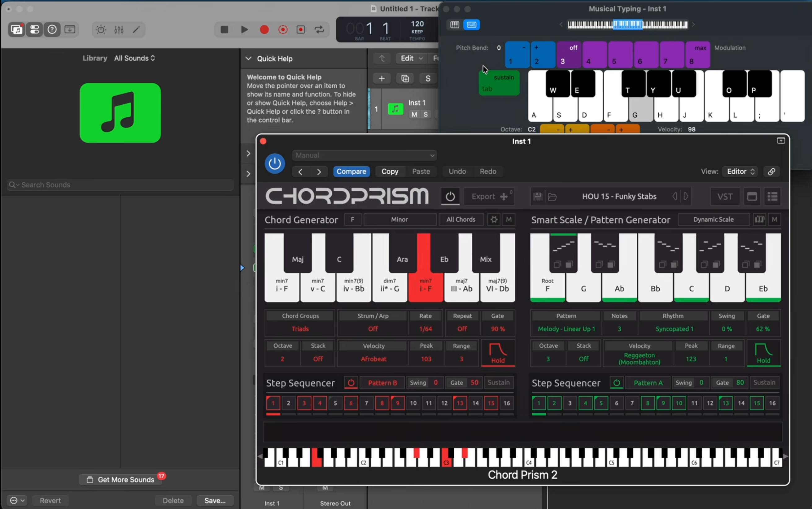Toggle the Smart Scale M button
This screenshot has width=812, height=509.
pos(774,220)
